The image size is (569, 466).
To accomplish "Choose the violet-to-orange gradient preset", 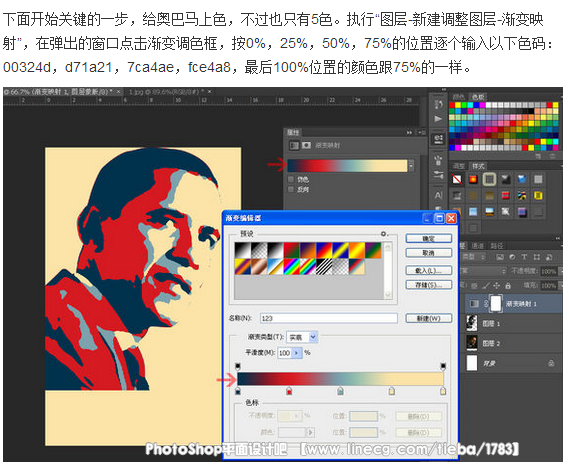I will click(x=308, y=250).
